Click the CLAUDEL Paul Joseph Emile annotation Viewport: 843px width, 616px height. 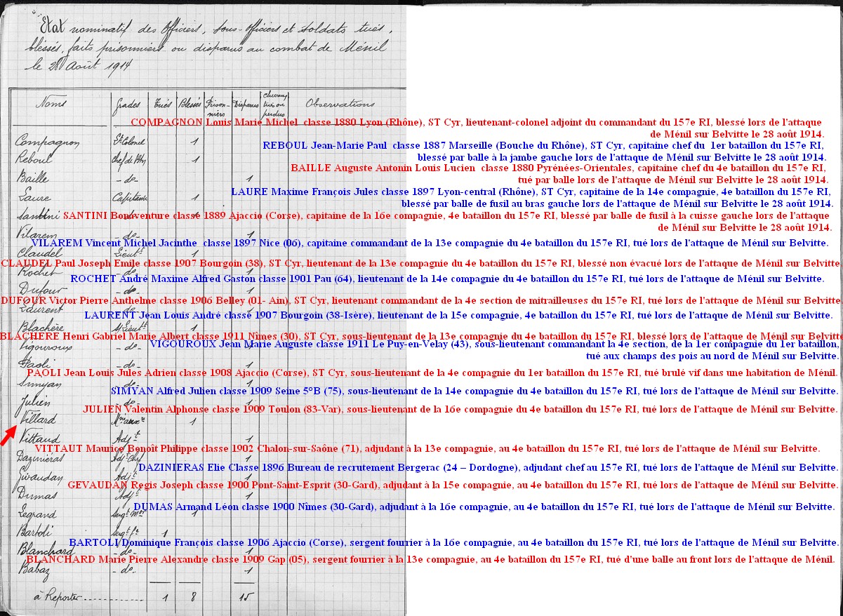[x=421, y=263]
